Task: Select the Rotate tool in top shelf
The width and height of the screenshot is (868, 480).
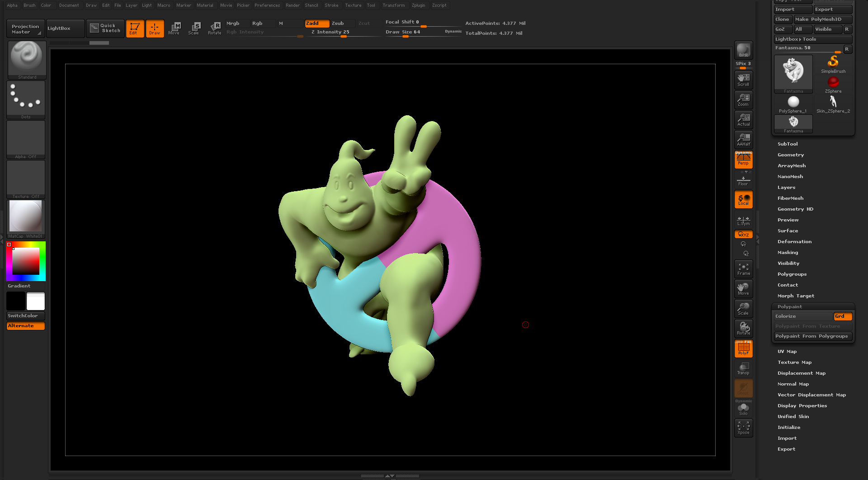Action: click(x=215, y=28)
